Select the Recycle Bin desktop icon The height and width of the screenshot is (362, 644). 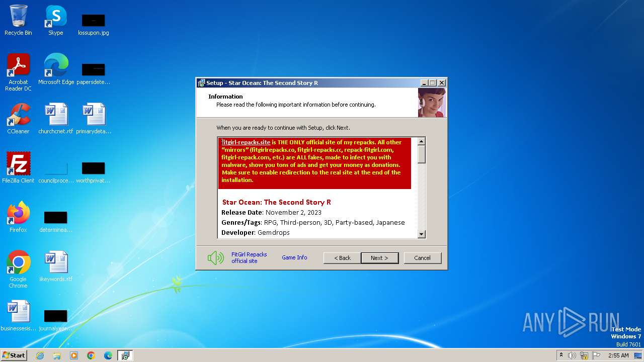point(18,21)
